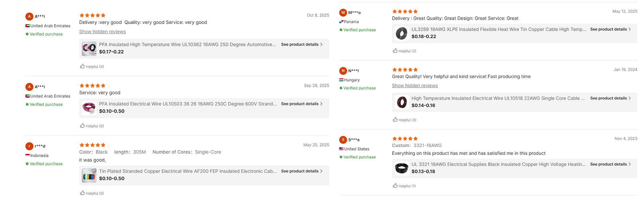Like the Sep 28, 2025 review as helpful
The height and width of the screenshot is (201, 644).
[83, 126]
